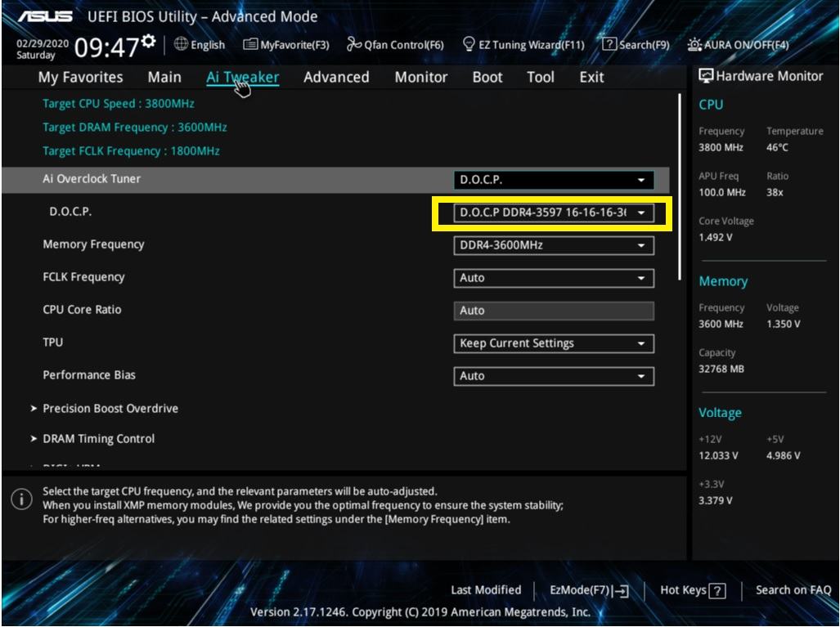Switch to the Exit tab

pos(591,77)
